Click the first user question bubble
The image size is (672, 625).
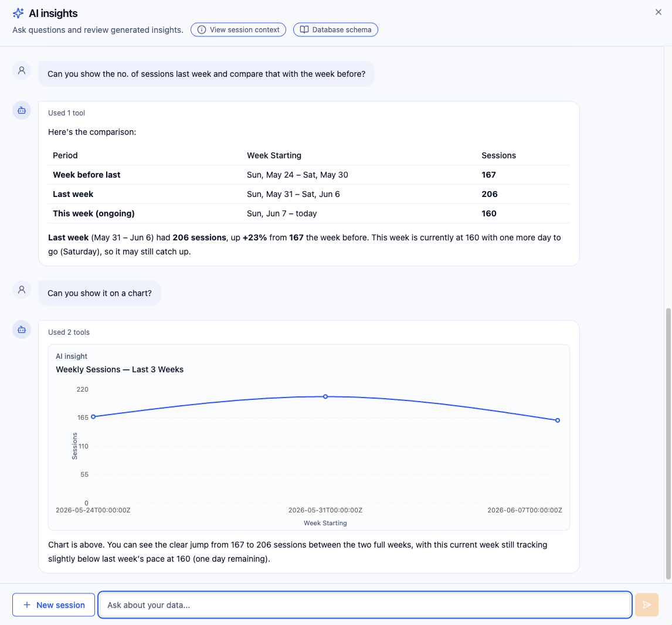click(x=206, y=74)
